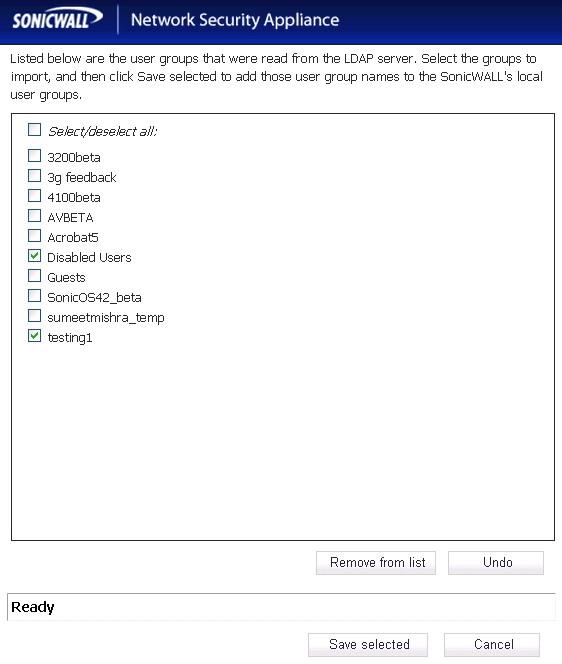Cancel the LDAP group import dialog
562x664 pixels.
click(x=492, y=645)
